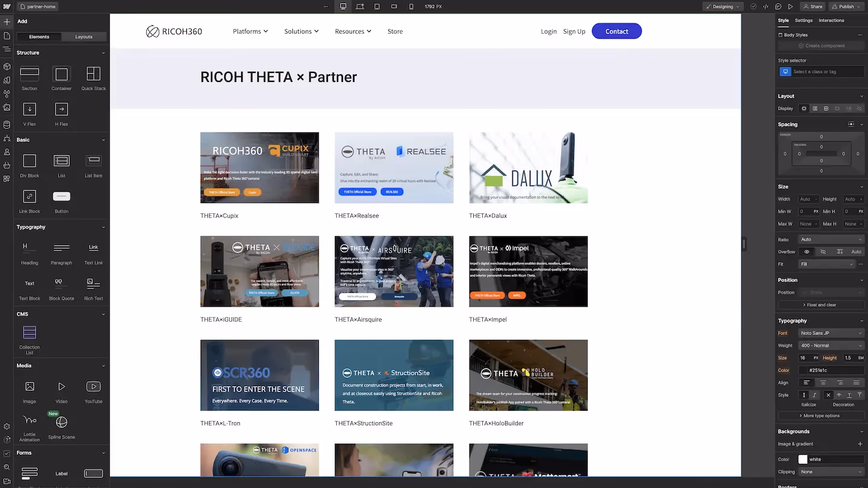Viewport: 868px width, 488px height.
Task: Set display to none (hidden)
Action: click(x=860, y=108)
